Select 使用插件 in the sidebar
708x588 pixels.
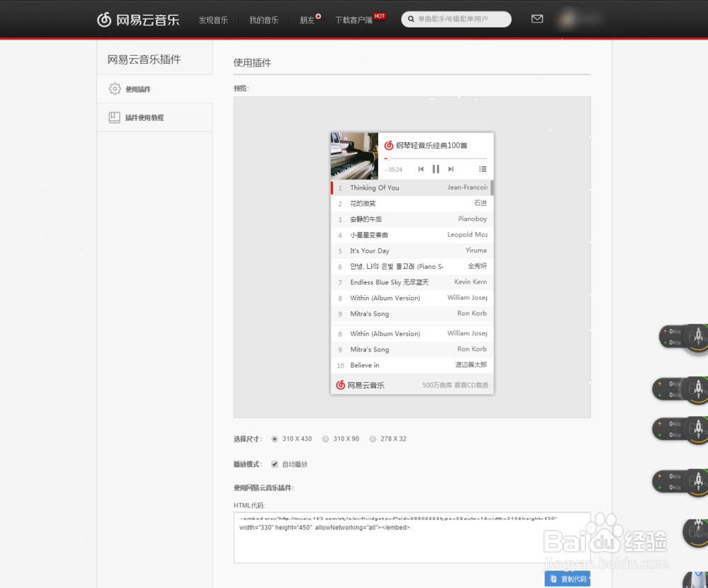[155, 89]
